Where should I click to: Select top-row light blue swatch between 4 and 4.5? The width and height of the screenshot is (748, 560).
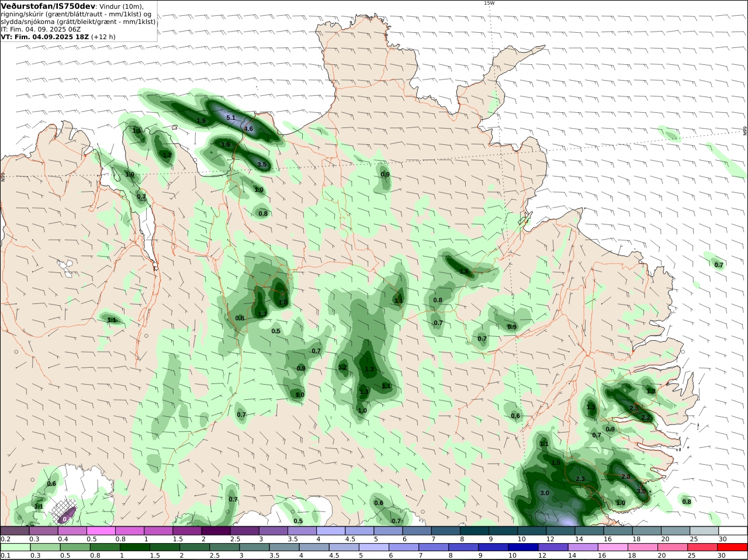[331, 531]
